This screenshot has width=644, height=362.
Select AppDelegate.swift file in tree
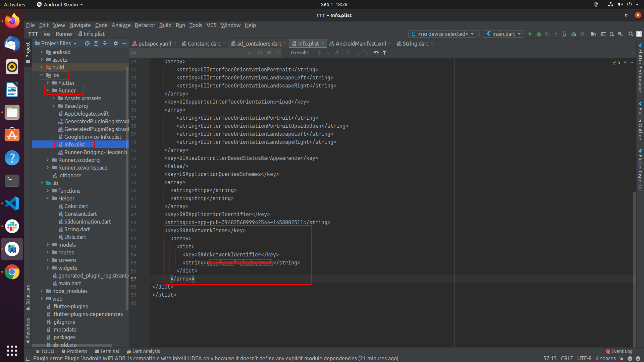[x=87, y=114]
